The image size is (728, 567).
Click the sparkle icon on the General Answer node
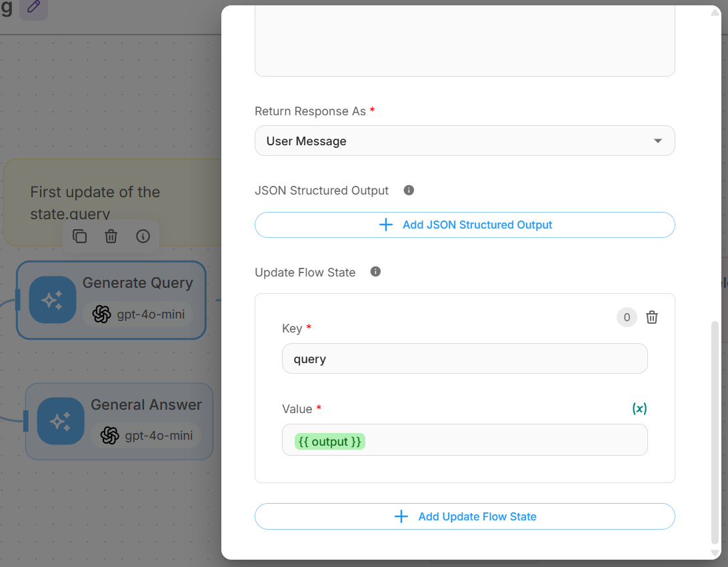point(61,421)
